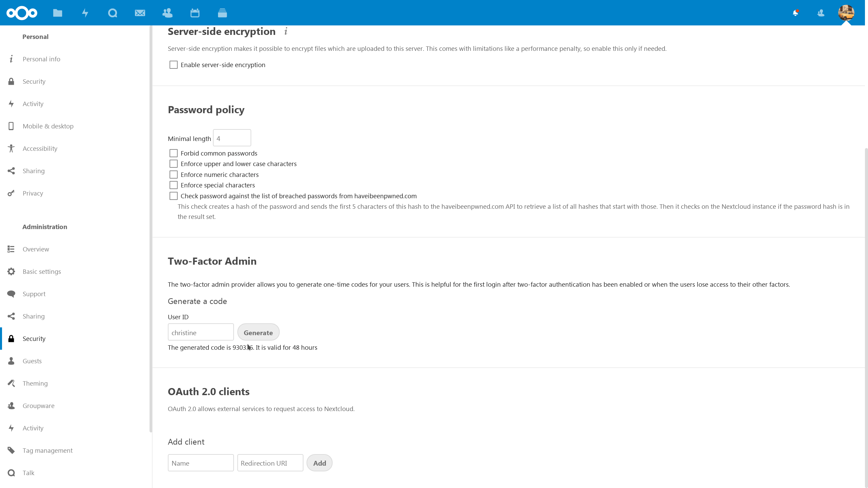Image resolution: width=868 pixels, height=488 pixels.
Task: Show notifications bell
Action: coord(795,13)
